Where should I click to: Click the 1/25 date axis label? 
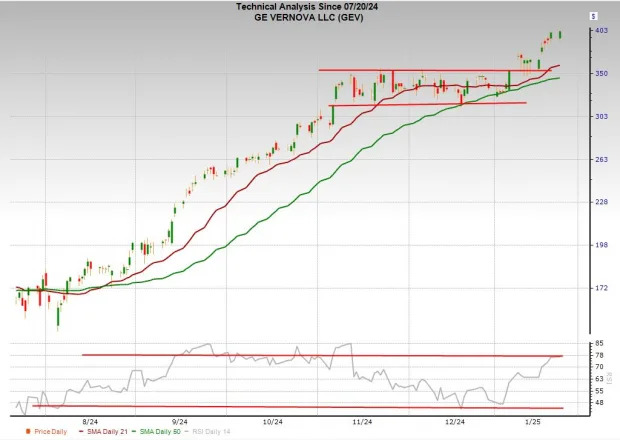coord(533,422)
